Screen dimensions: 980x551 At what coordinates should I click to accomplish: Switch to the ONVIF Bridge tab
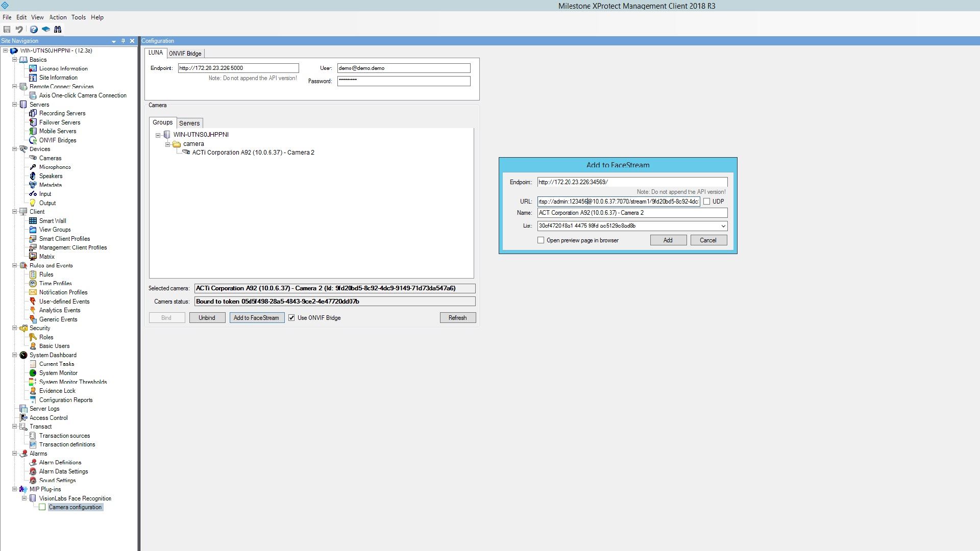pyautogui.click(x=185, y=54)
